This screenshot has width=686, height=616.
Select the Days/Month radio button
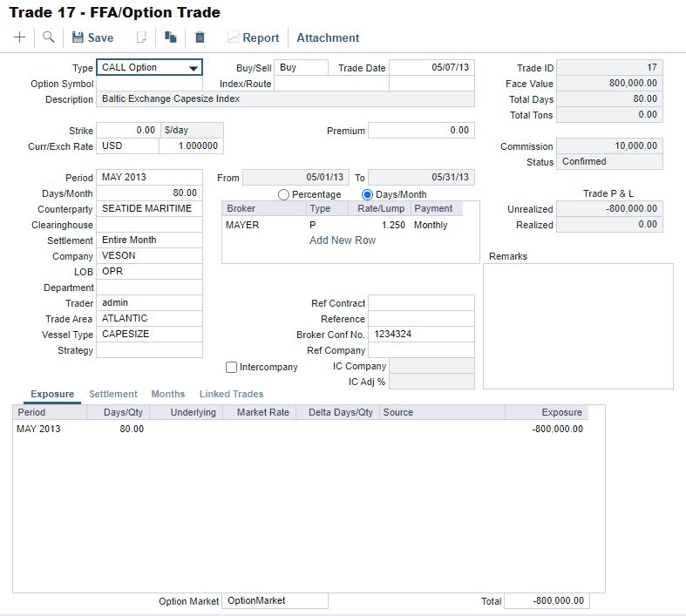(x=367, y=195)
